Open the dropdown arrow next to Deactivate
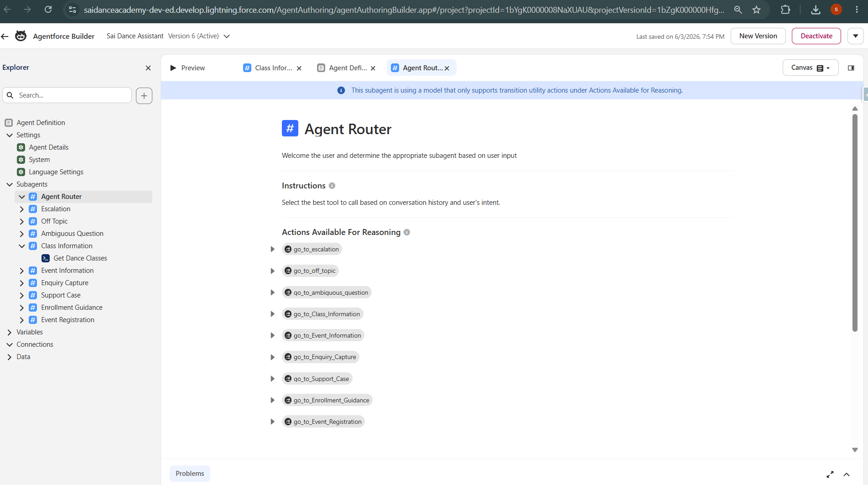Image resolution: width=868 pixels, height=485 pixels. [x=856, y=36]
